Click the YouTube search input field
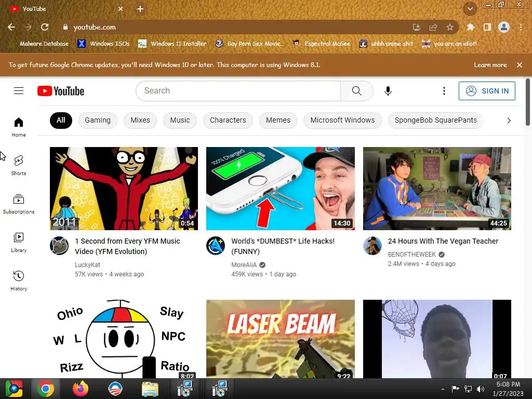This screenshot has height=399, width=532. pyautogui.click(x=238, y=90)
